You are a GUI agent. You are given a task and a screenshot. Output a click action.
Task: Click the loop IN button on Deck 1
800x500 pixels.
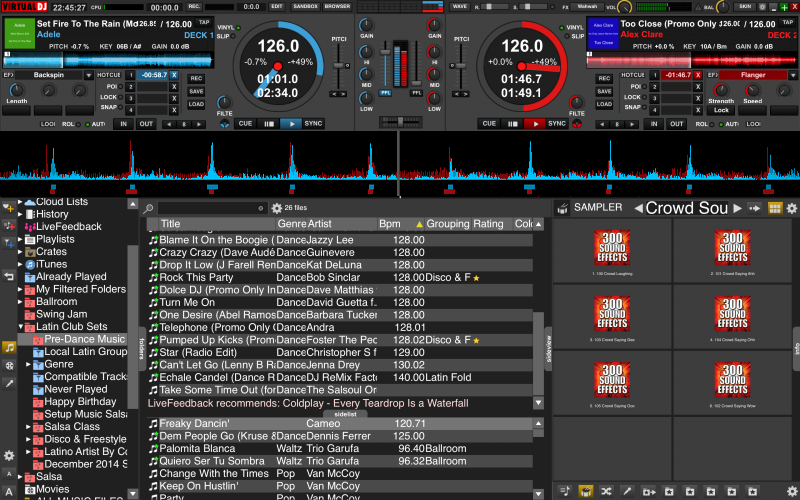click(x=123, y=124)
